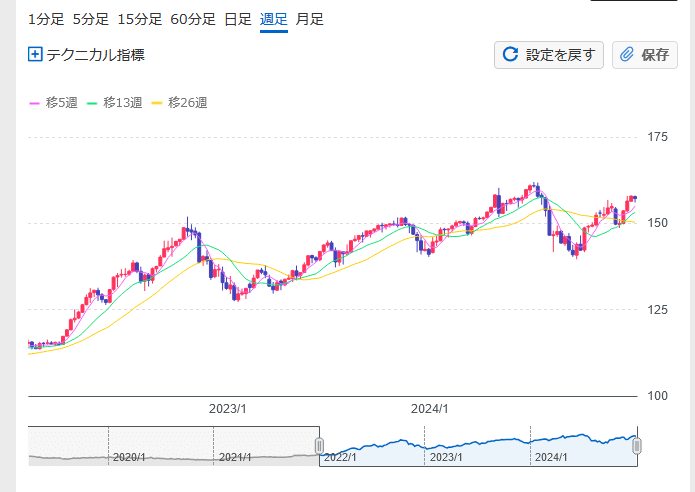Click the 保存 save button
Viewport: 695px width, 492px height.
(645, 55)
